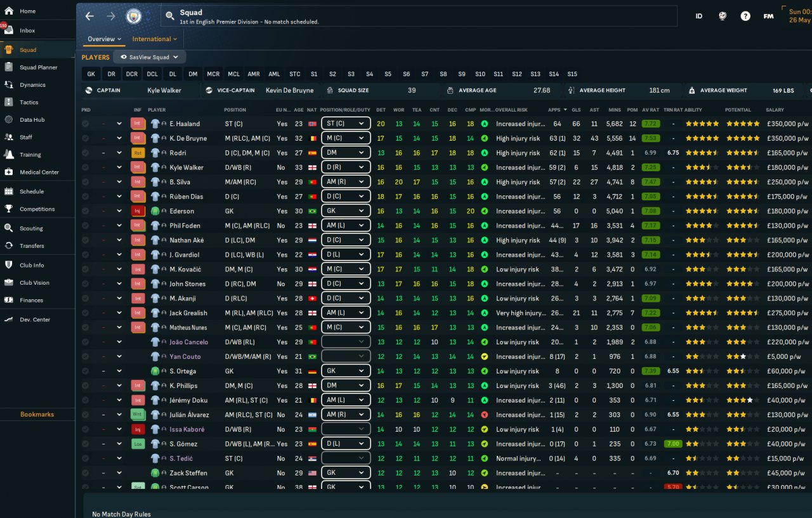Toggle the PKD pick circle for Rúben Dias
This screenshot has height=518, width=812.
[x=86, y=197]
